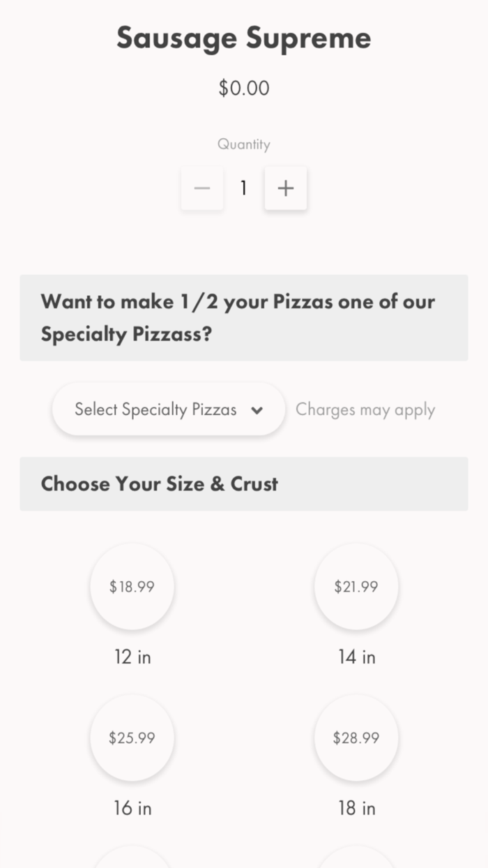Screen dimensions: 488x868
Task: Click the minus icon to decrease quantity
Action: pos(201,188)
